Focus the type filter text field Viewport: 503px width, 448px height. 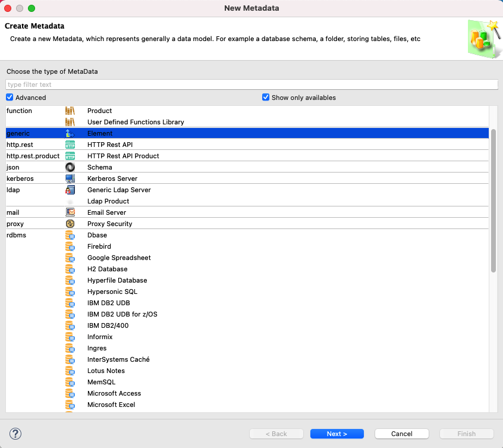click(251, 84)
